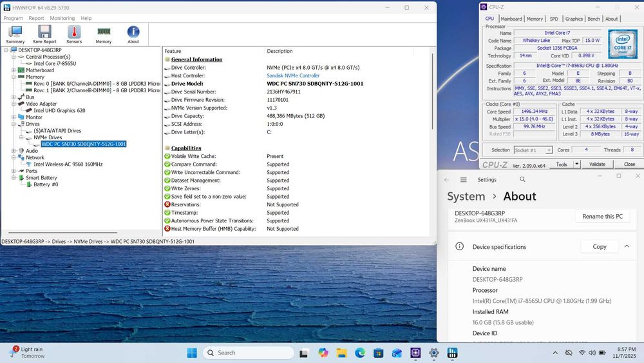The image size is (644, 363).
Task: Open the About info icon in HWiNFO toolbar
Action: point(133,35)
